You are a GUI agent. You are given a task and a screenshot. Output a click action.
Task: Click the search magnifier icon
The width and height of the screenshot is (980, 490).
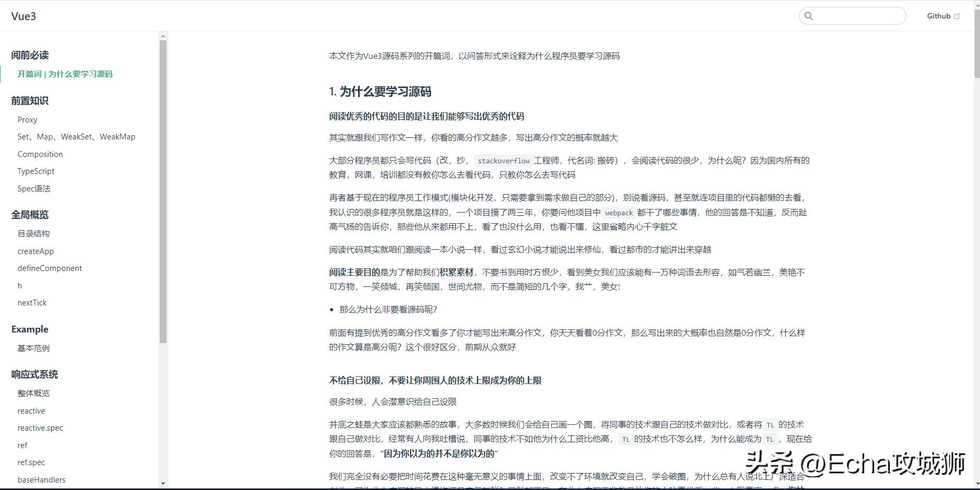809,15
